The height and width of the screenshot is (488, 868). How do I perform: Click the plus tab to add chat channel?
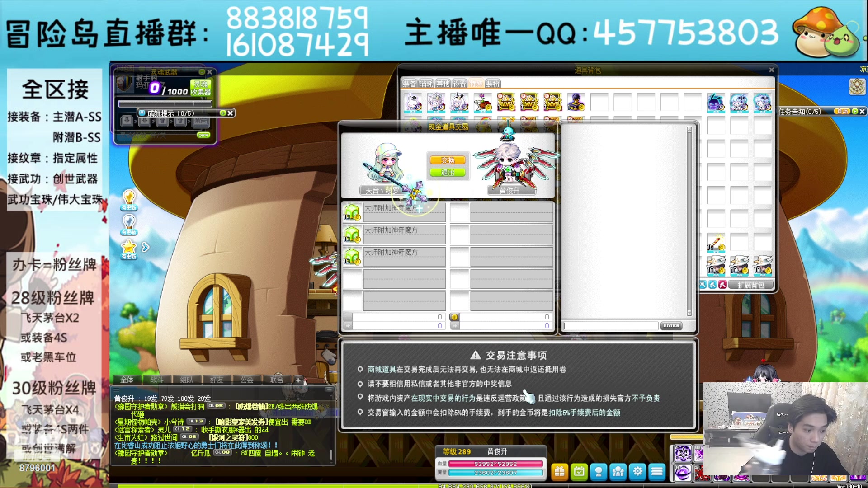point(298,380)
